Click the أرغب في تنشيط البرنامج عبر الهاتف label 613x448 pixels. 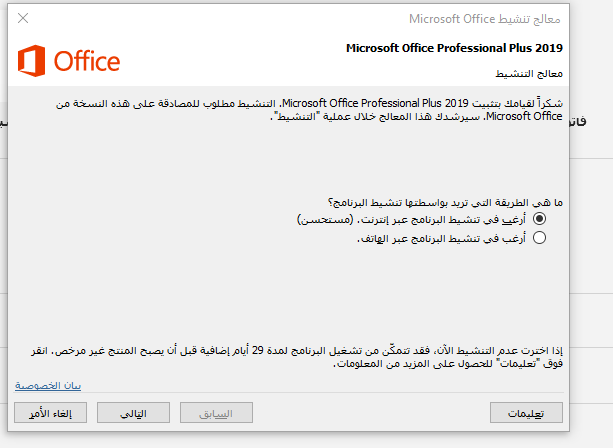pos(441,238)
